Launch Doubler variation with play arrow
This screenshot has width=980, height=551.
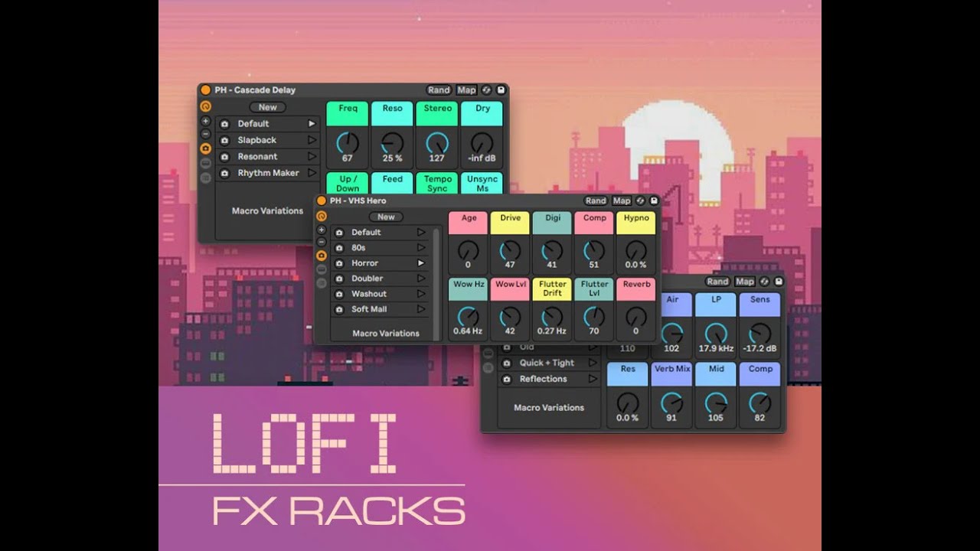coord(421,279)
